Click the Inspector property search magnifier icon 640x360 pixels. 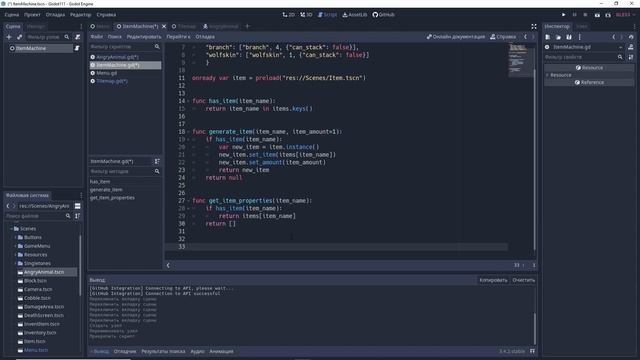[x=620, y=57]
